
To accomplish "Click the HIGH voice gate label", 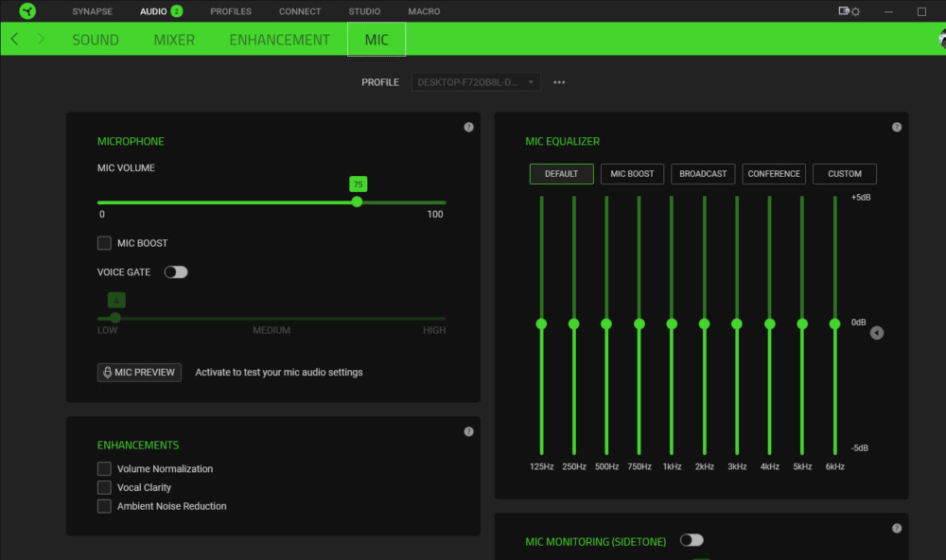I will tap(434, 330).
